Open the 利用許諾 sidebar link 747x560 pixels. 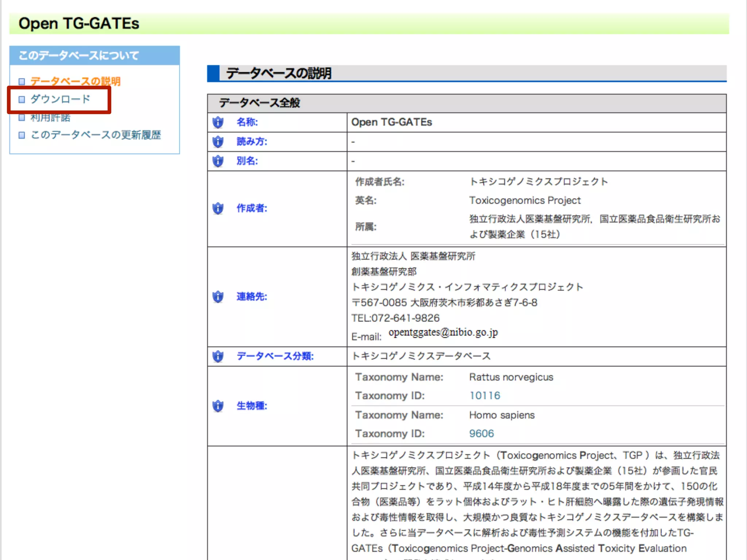coord(50,118)
